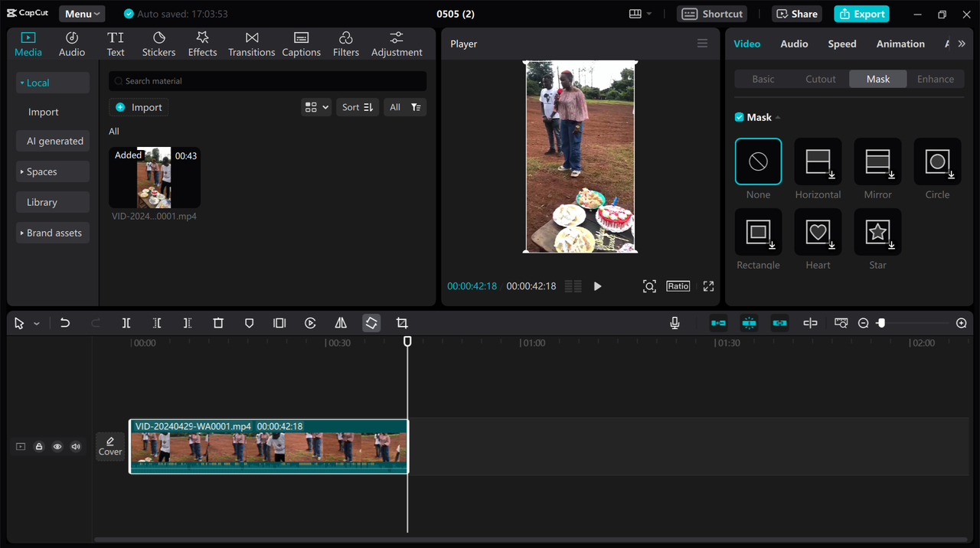Click the Delete trash icon in timeline toolbar
Image resolution: width=980 pixels, height=548 pixels.
(218, 323)
